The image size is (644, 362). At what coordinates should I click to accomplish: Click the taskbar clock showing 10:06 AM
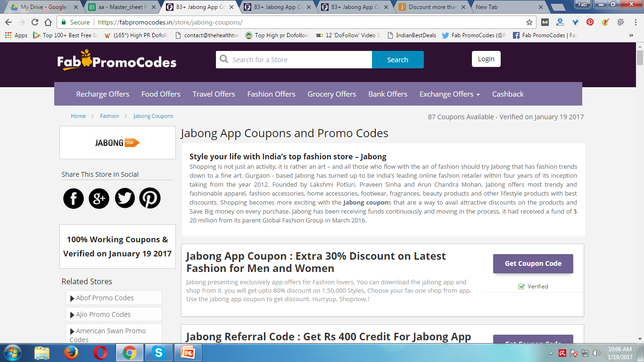pyautogui.click(x=620, y=353)
